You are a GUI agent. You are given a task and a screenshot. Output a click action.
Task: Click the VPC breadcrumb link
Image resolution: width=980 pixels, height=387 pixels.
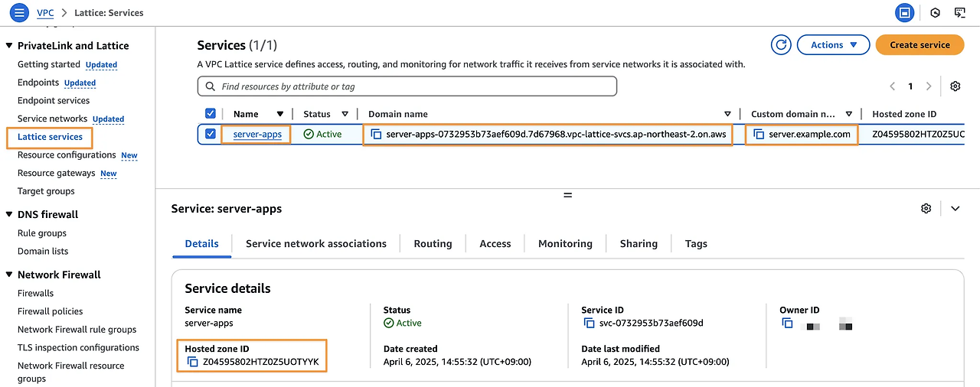click(45, 13)
